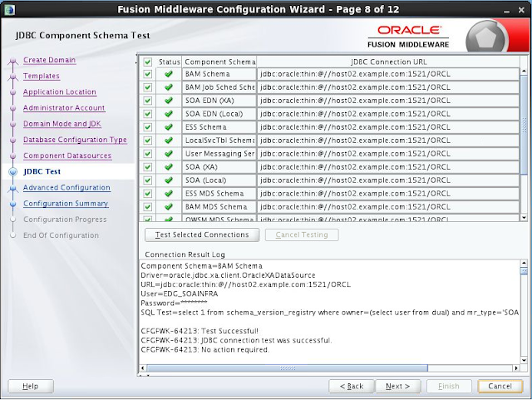Select the LocalSvcTbl Schema name cell
532x400 pixels.
tap(219, 141)
